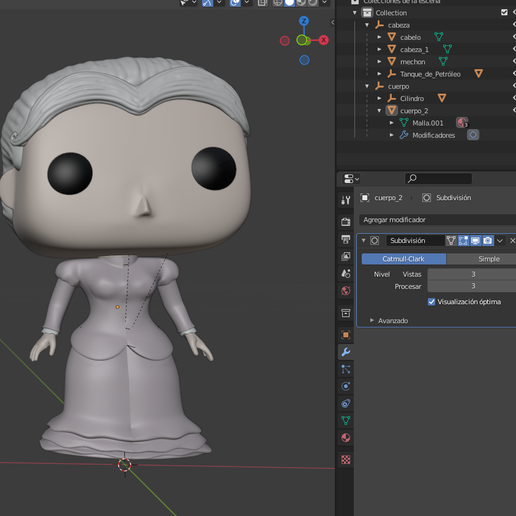
Task: Remove the Subdivisión modifier
Action: (x=512, y=240)
